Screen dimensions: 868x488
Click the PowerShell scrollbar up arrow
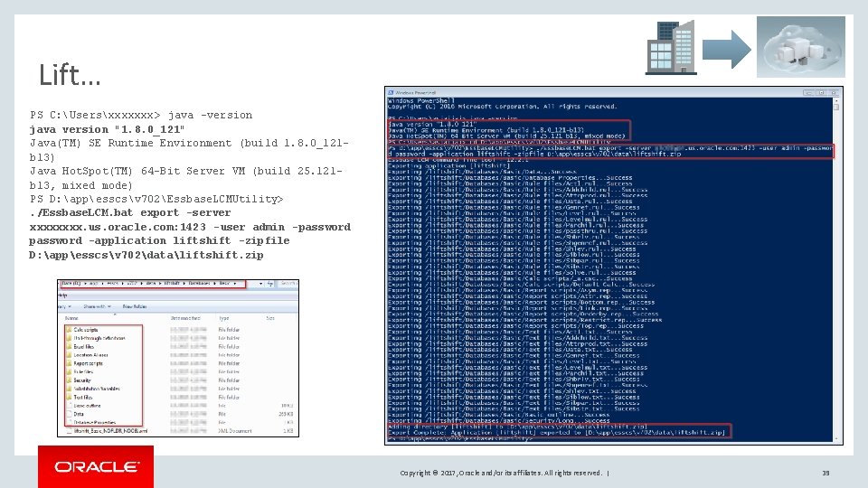click(835, 100)
